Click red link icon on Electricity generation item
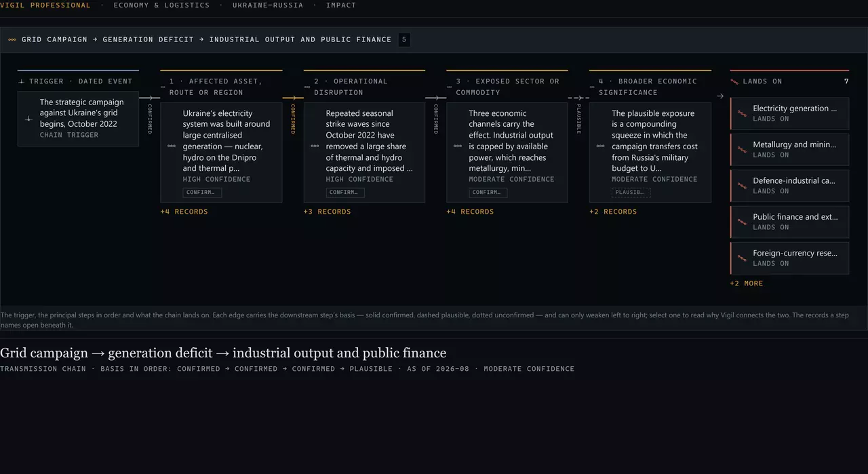The height and width of the screenshot is (474, 868). click(742, 113)
